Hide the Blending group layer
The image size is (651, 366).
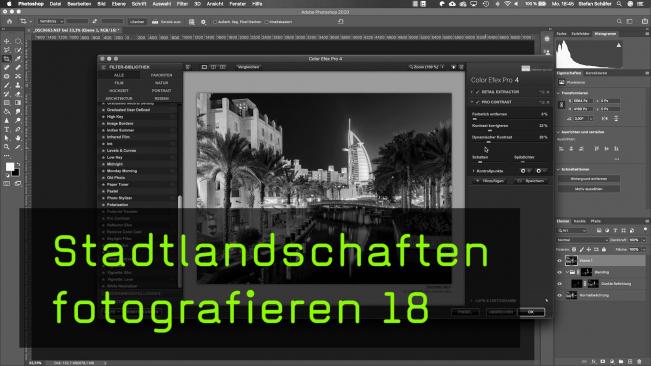click(560, 272)
